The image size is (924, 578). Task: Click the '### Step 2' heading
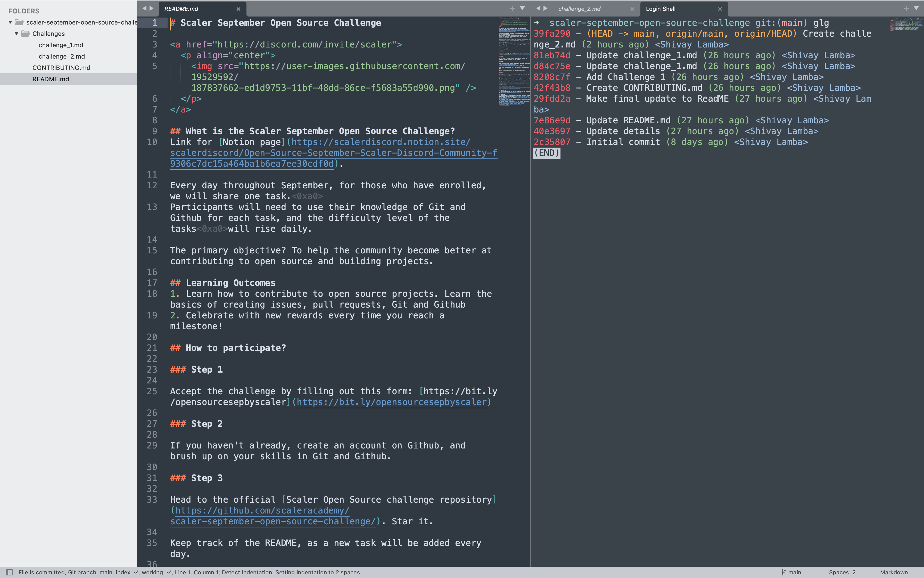tap(196, 424)
